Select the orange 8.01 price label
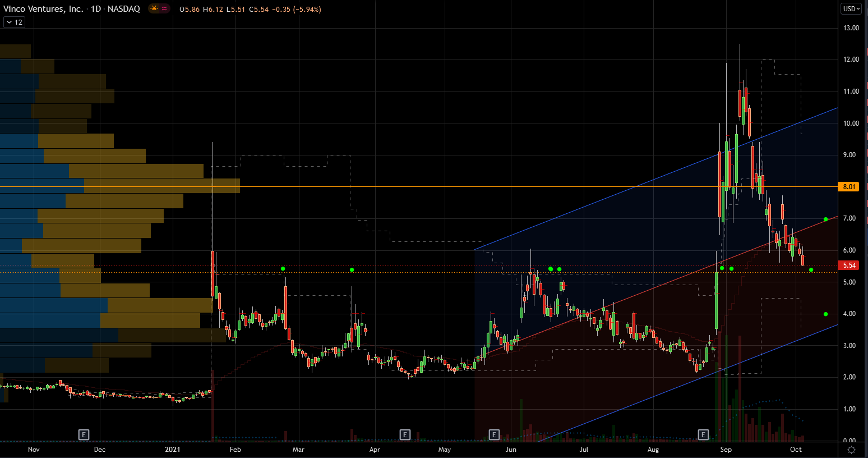 [849, 187]
